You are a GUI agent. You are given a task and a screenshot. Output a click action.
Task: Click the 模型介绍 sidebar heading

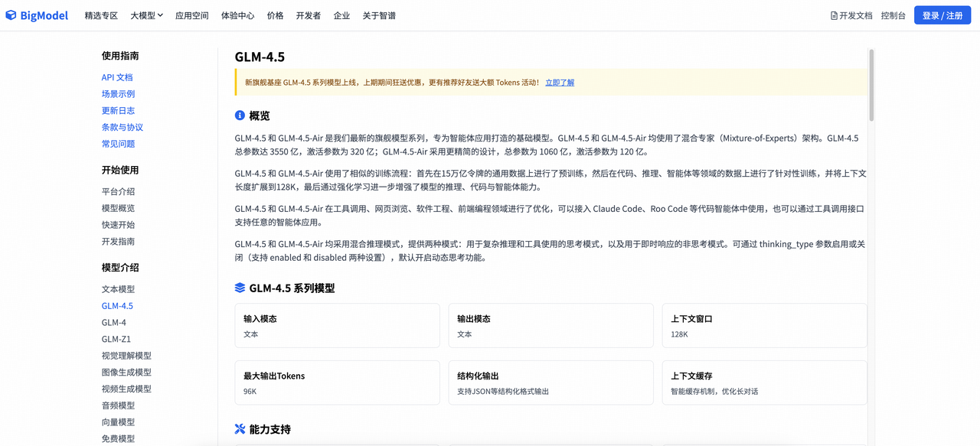pyautogui.click(x=120, y=268)
